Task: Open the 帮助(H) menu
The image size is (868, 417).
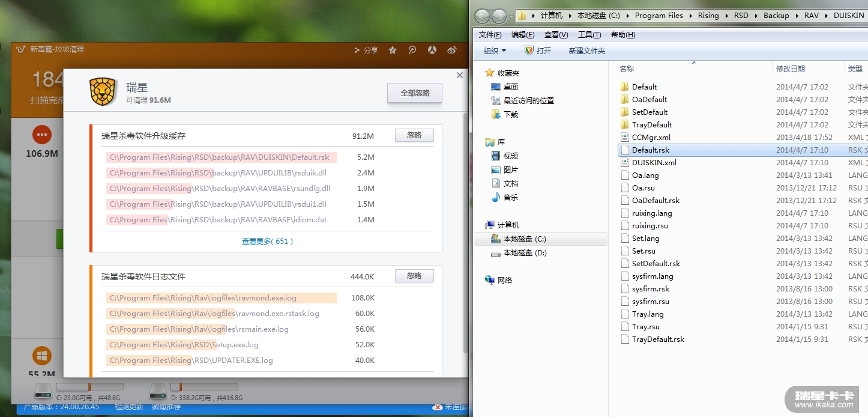Action: (x=623, y=35)
